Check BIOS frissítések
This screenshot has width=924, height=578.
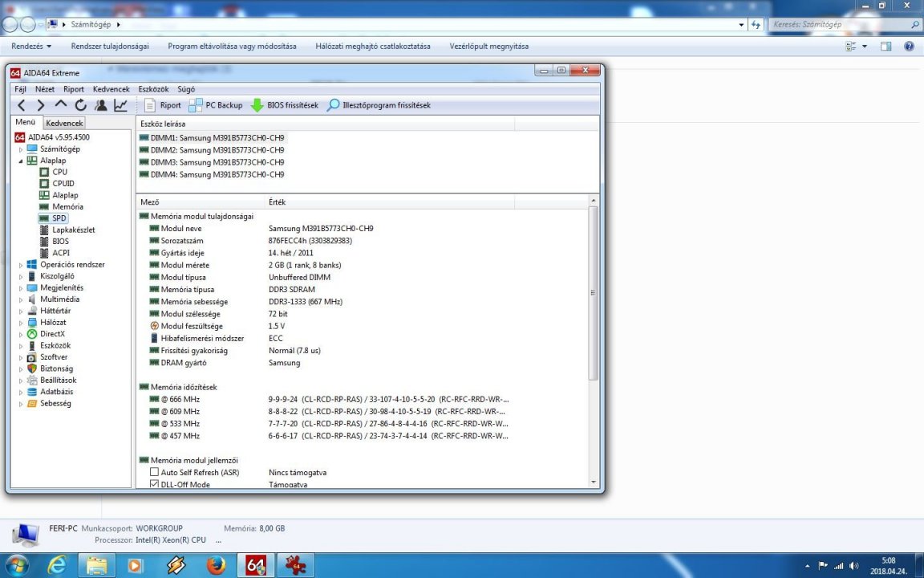point(285,106)
